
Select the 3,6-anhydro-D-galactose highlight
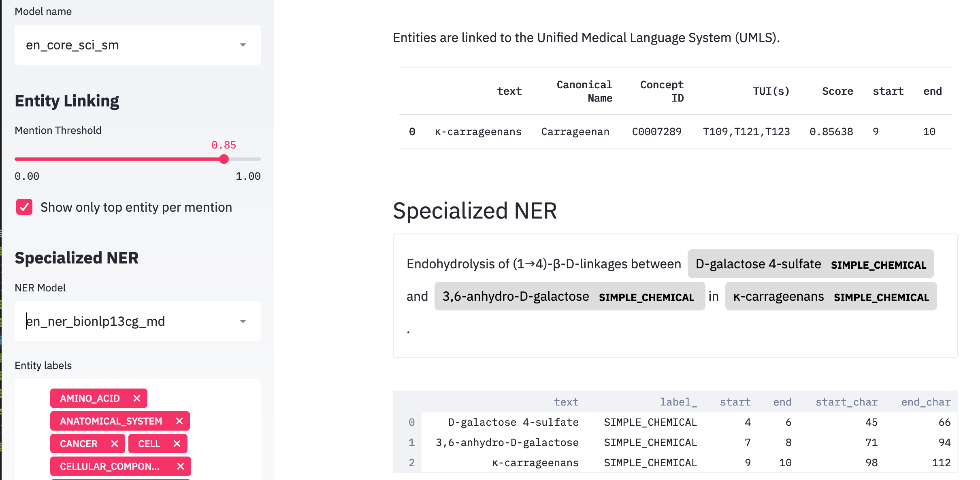tap(516, 296)
